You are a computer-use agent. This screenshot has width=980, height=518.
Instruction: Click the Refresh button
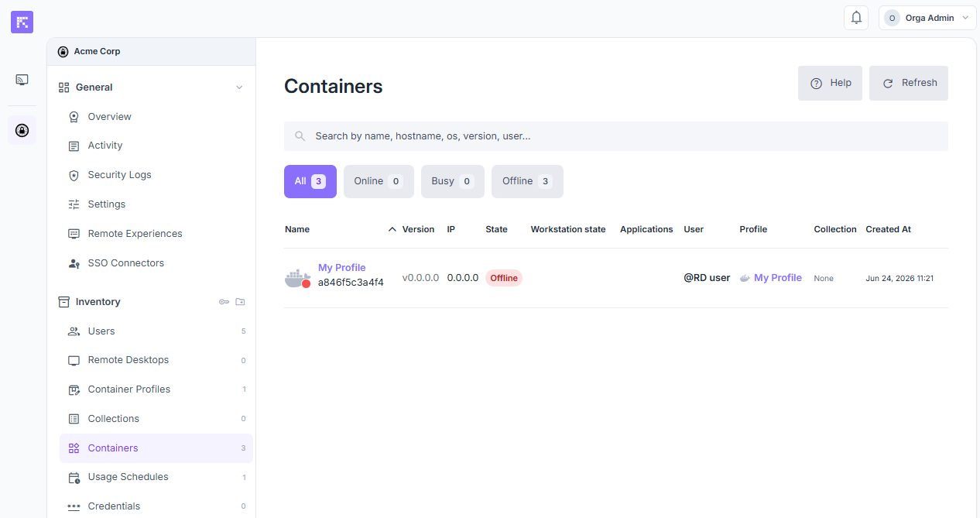[x=909, y=83]
